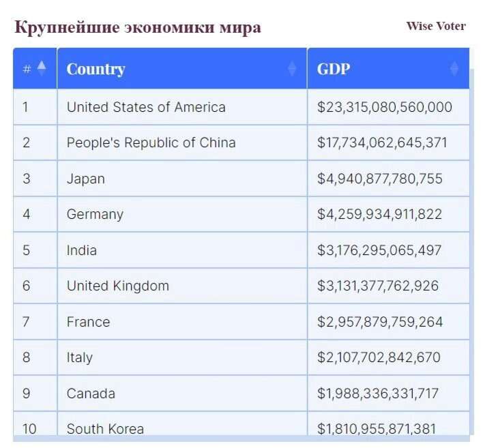Image resolution: width=483 pixels, height=448 pixels.
Task: Click the GDP value $23,315,080,560,000
Action: click(384, 107)
